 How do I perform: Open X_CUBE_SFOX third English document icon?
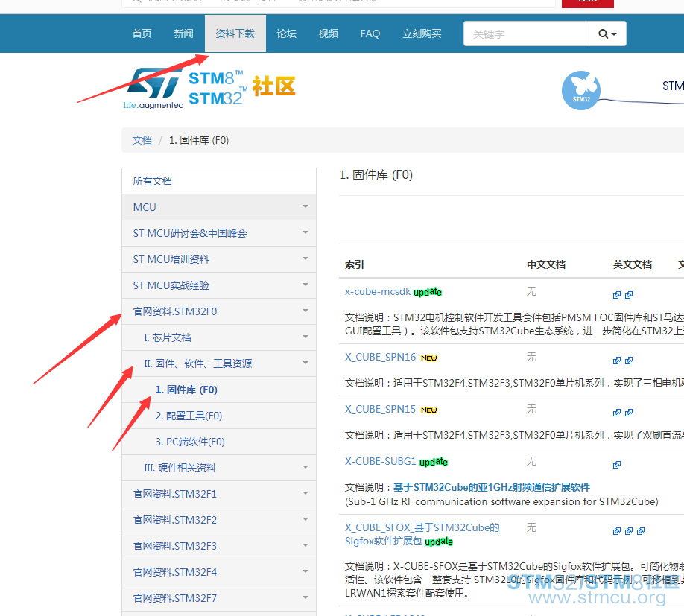(x=641, y=531)
